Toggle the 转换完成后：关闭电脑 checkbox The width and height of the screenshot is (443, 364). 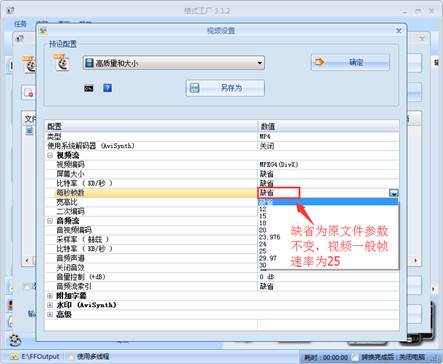coord(355,357)
